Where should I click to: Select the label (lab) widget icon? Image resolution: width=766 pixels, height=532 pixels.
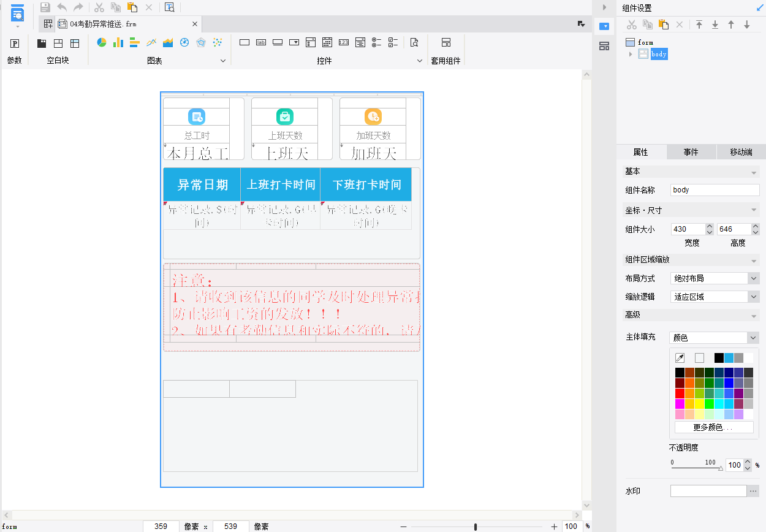(x=261, y=42)
